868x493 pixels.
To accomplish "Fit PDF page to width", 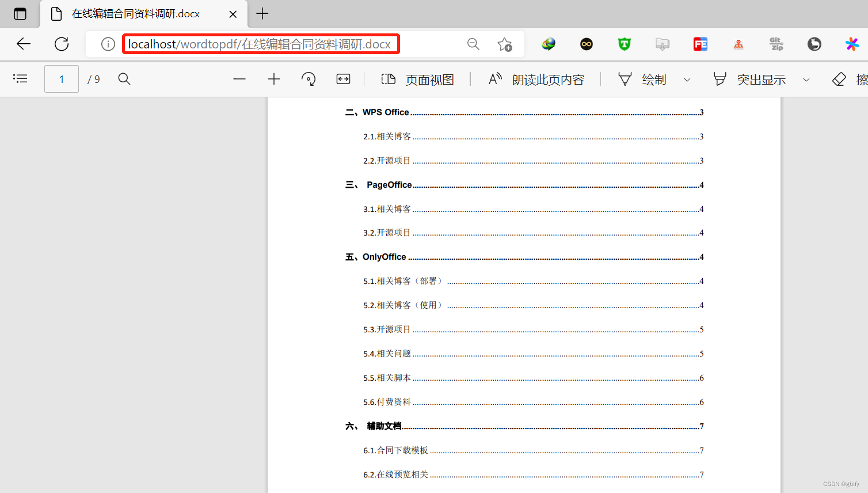I will click(343, 79).
